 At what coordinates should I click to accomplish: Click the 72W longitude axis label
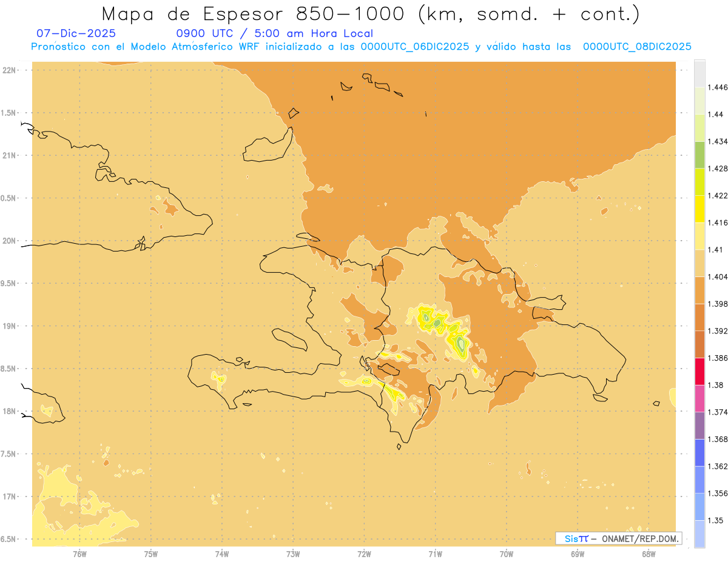click(364, 554)
